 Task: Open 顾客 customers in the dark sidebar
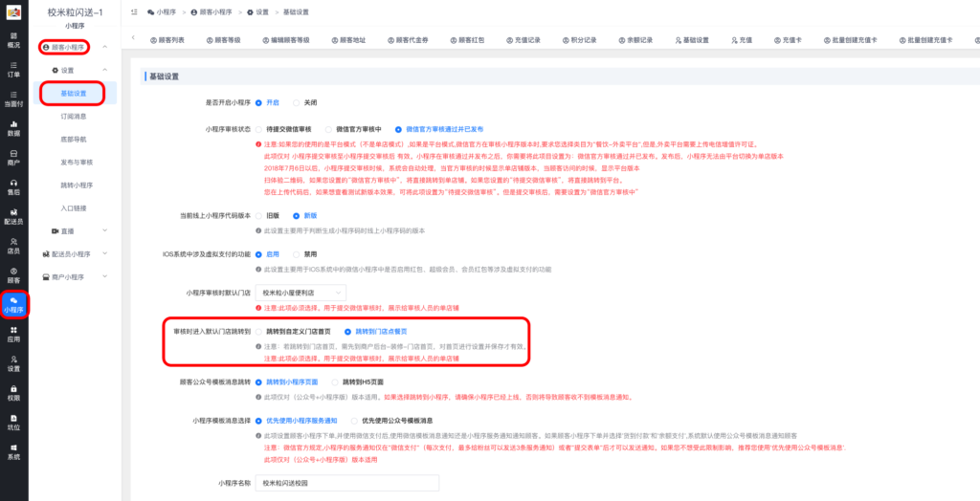(x=13, y=274)
